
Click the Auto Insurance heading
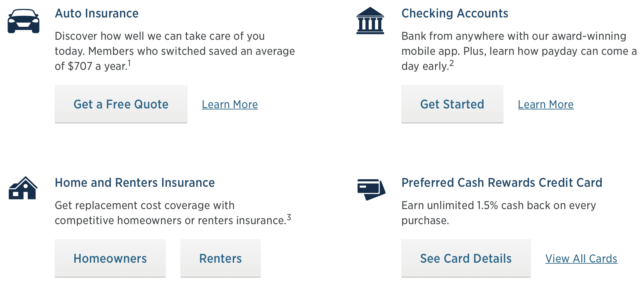(x=96, y=14)
